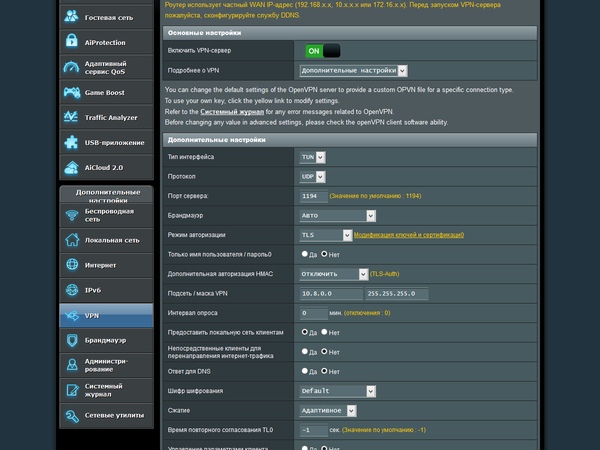Go to Интернет menu item
The width and height of the screenshot is (600, 450).
pyautogui.click(x=106, y=265)
